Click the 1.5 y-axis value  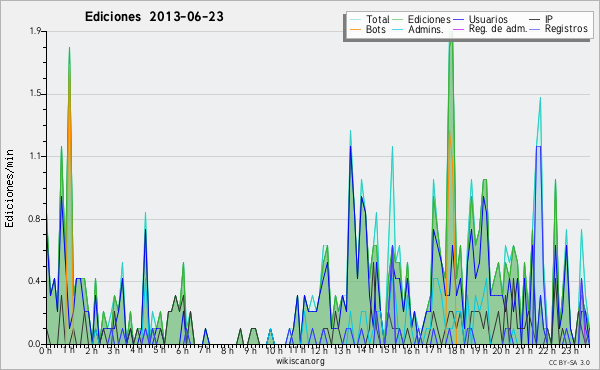click(x=35, y=94)
